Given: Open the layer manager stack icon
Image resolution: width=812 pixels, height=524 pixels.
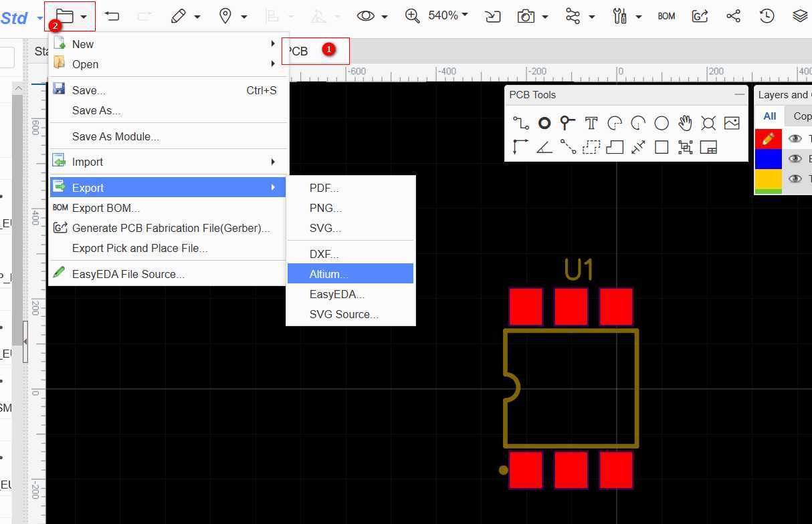Looking at the screenshot, I should tap(800, 16).
